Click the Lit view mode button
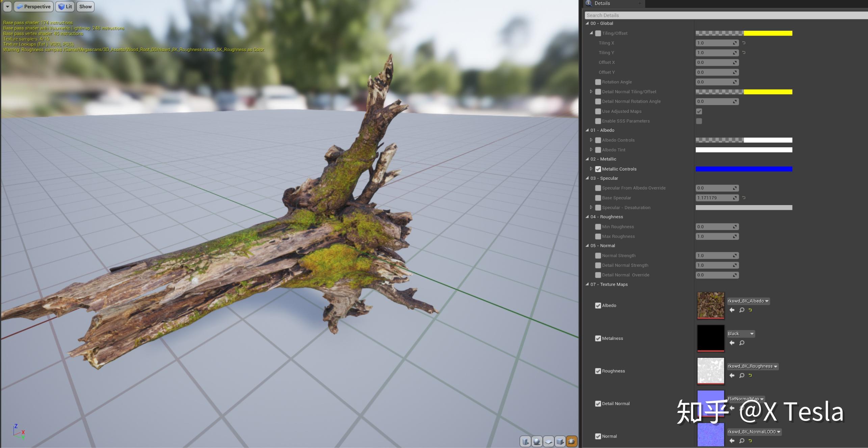This screenshot has width=868, height=448. click(x=65, y=6)
